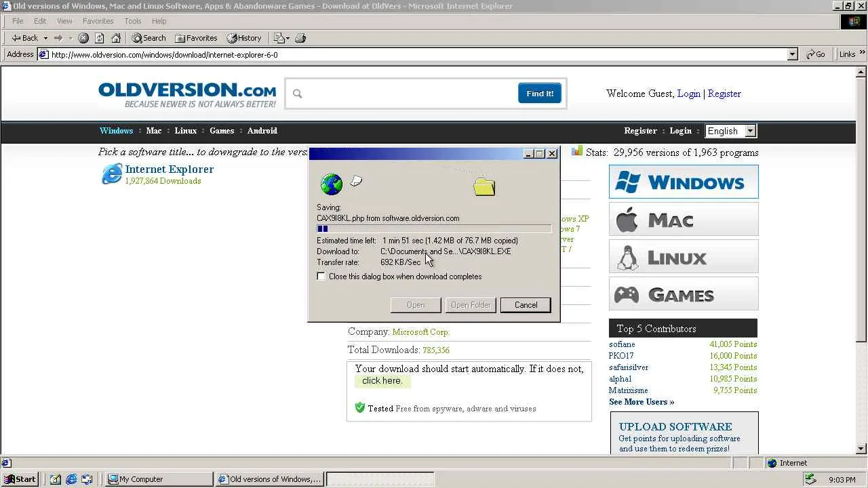Open the English language dropdown
The image size is (868, 488).
point(730,131)
